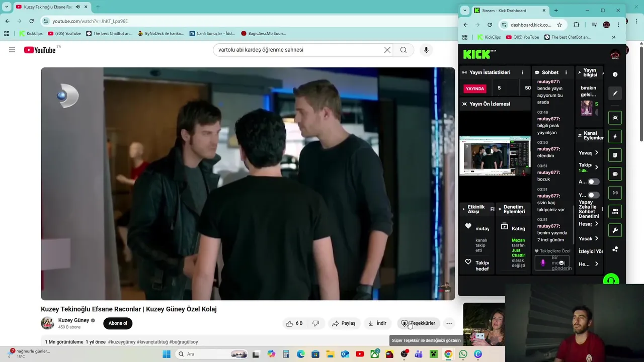Open Minecraft creeper icon in taskbar

(x=433, y=354)
